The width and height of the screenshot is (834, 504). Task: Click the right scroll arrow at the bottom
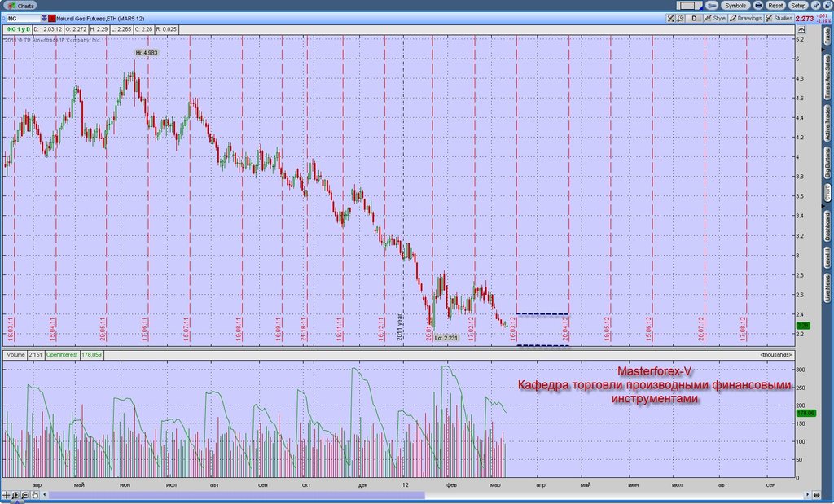[808, 496]
